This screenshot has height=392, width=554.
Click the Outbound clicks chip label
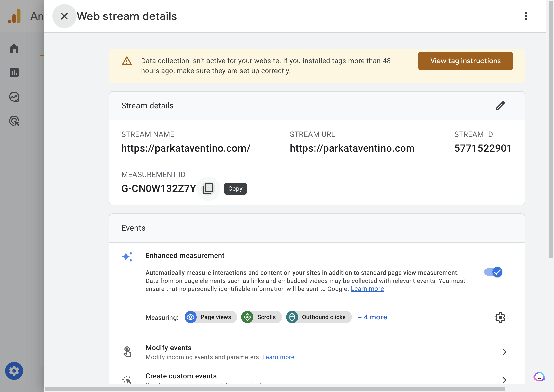(324, 317)
